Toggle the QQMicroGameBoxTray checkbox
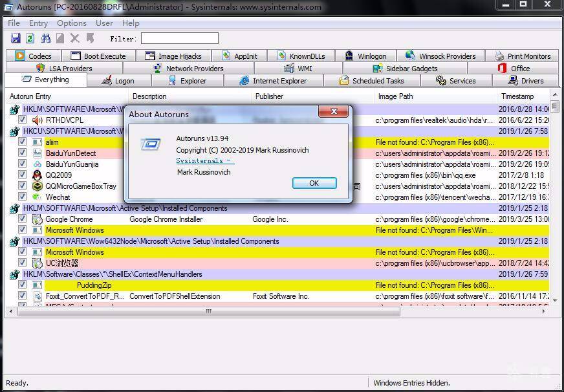564x392 pixels. pyautogui.click(x=22, y=186)
